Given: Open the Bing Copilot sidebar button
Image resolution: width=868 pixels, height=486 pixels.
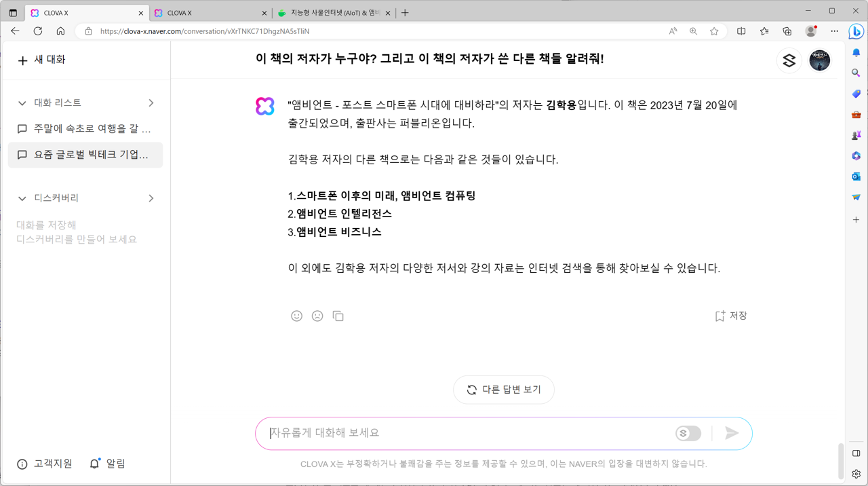Looking at the screenshot, I should 856,31.
